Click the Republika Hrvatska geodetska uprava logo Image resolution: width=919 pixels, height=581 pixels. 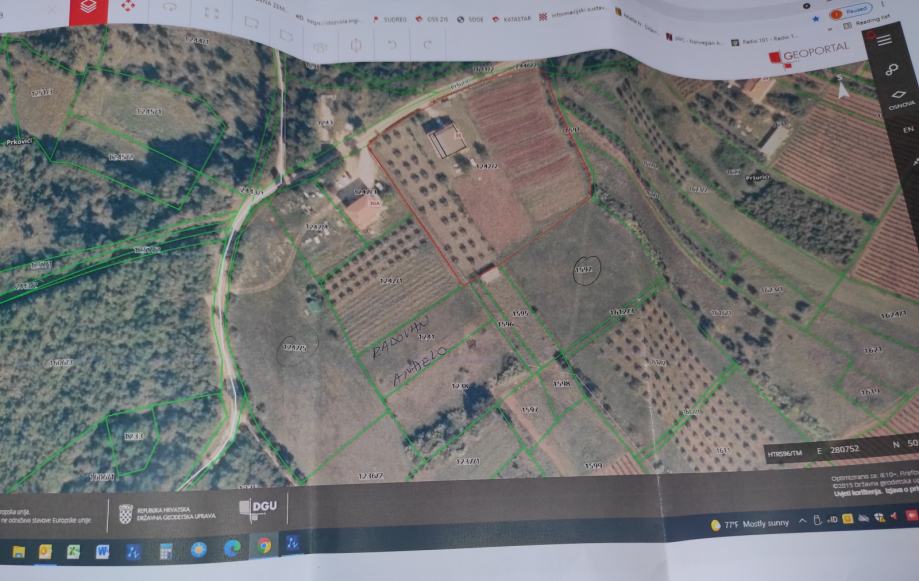[167, 514]
